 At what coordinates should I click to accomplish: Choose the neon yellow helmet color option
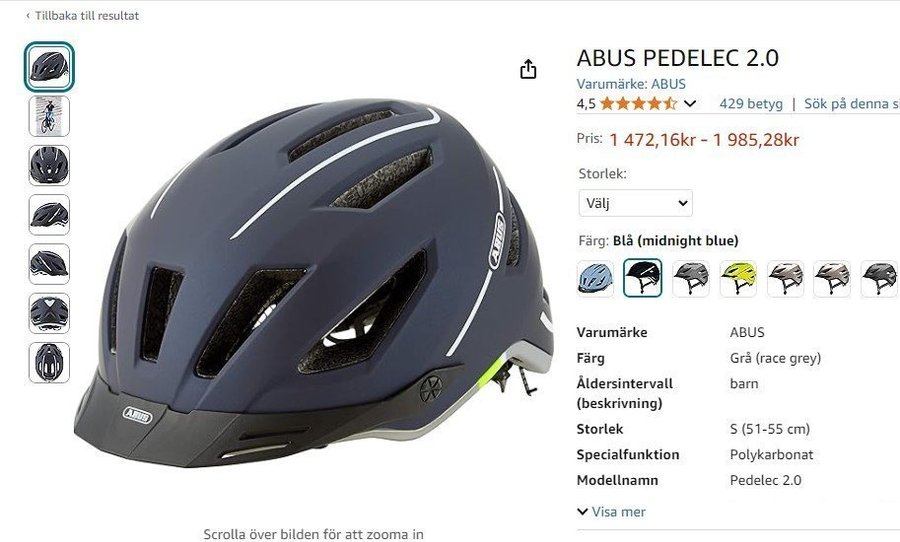click(x=738, y=278)
